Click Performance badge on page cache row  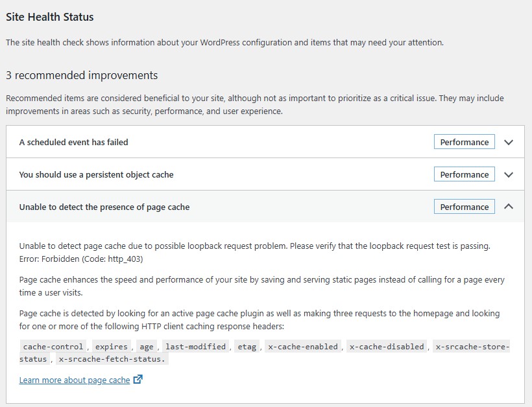point(464,207)
